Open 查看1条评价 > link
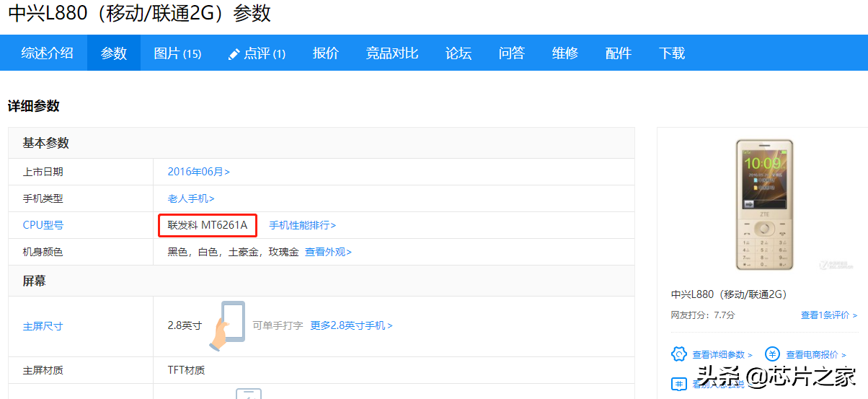This screenshot has height=399, width=868. (x=829, y=315)
